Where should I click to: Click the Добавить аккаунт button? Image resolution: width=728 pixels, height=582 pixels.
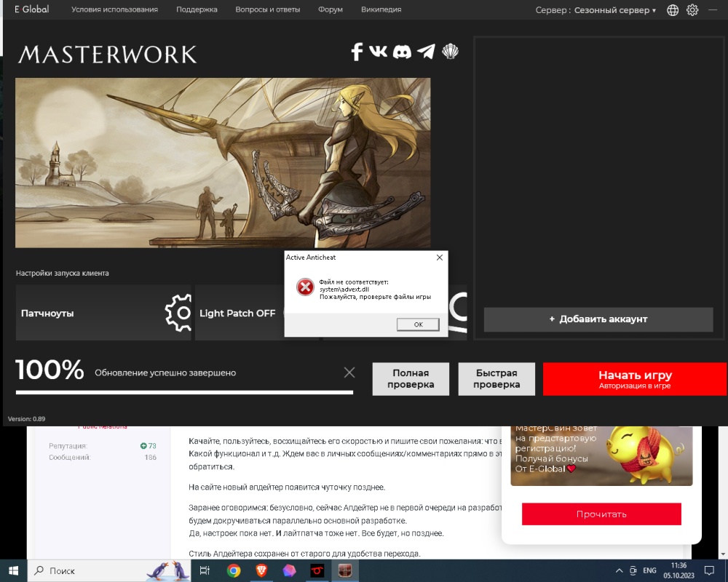[x=598, y=319]
